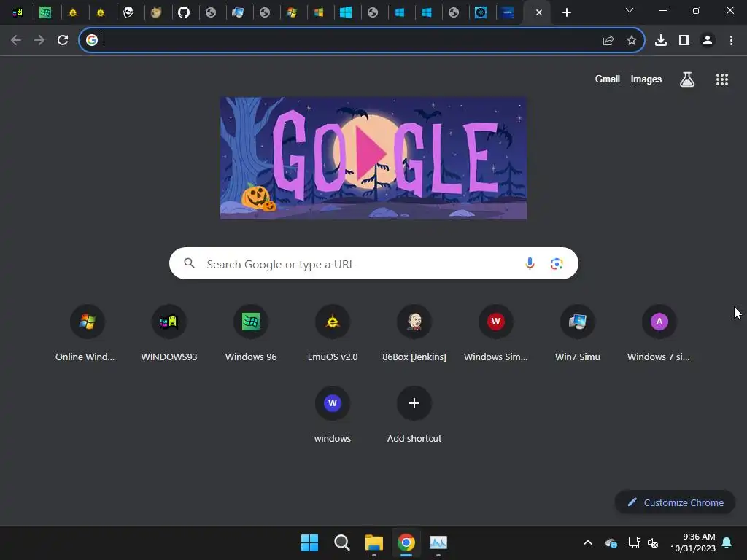The height and width of the screenshot is (560, 747).
Task: Open the clock showing 9:36 AM
Action: click(x=693, y=542)
